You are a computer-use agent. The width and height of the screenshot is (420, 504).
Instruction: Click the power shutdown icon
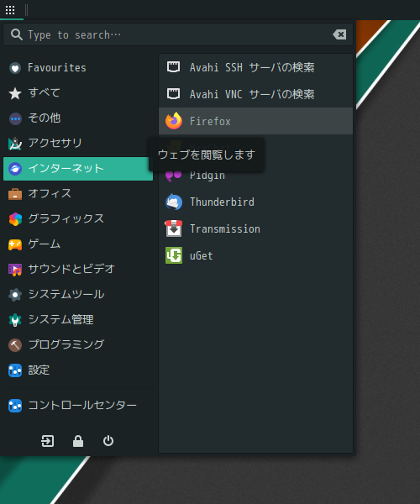108,441
